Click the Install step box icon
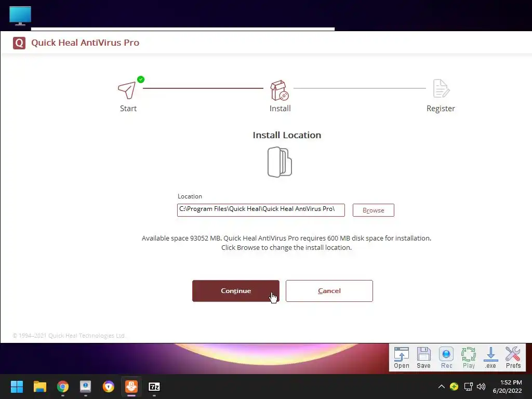Image resolution: width=532 pixels, height=399 pixels. (x=280, y=90)
